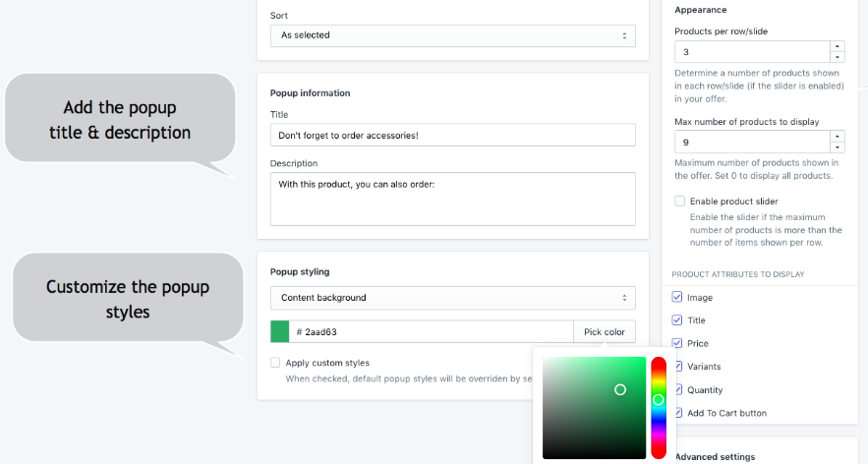Increase Max number of products value
The width and height of the screenshot is (868, 464).
click(837, 136)
